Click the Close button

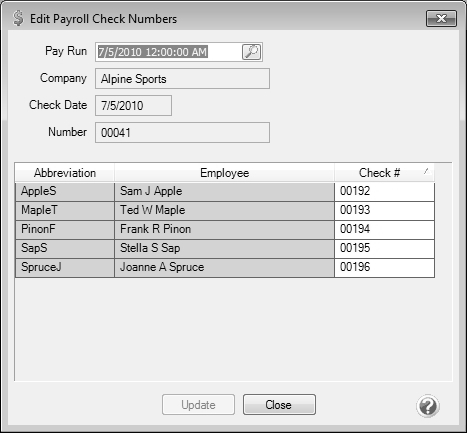click(279, 405)
